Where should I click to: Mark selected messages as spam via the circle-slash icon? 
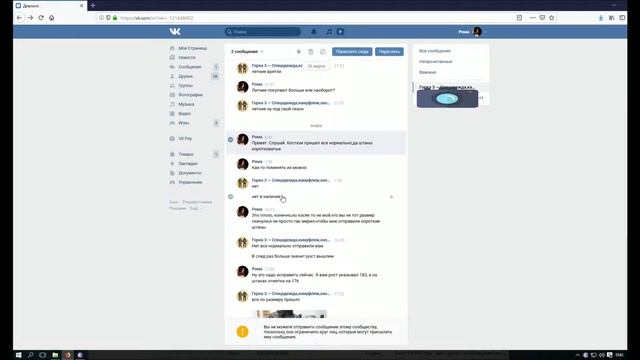pyautogui.click(x=323, y=51)
